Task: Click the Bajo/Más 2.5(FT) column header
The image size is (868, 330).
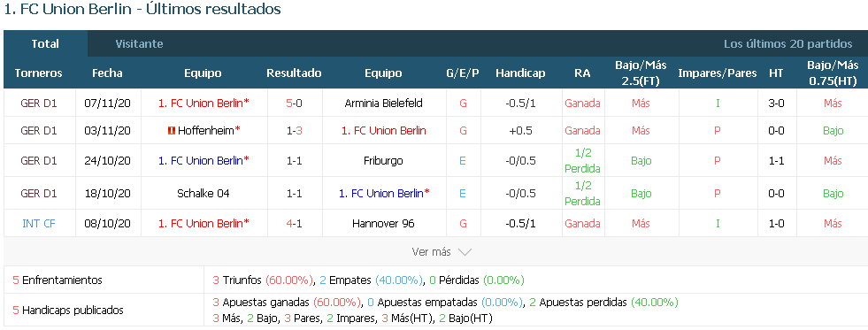Action: (641, 73)
